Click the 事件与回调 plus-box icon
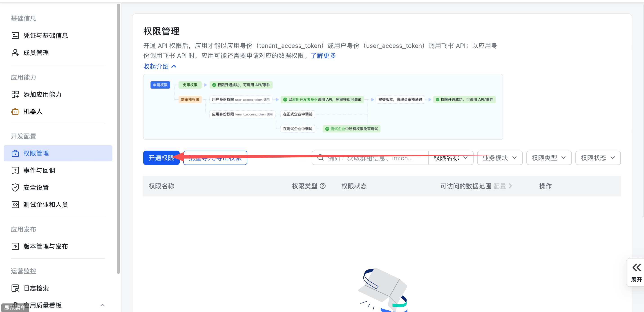 (15, 171)
